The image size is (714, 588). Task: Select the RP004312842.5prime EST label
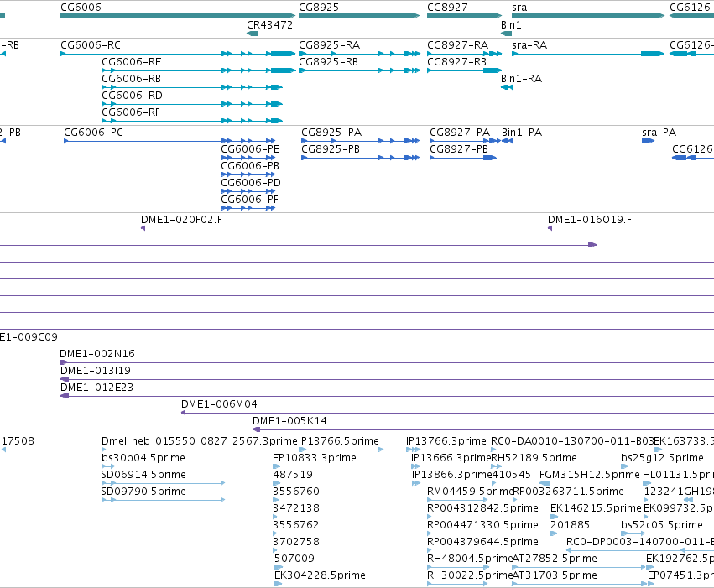click(x=482, y=509)
